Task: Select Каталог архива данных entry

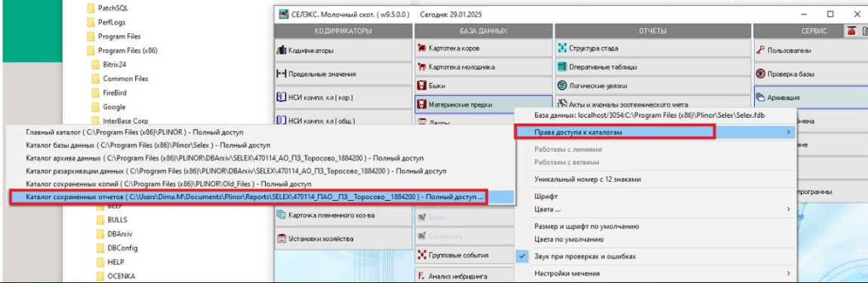Action: [x=260, y=158]
